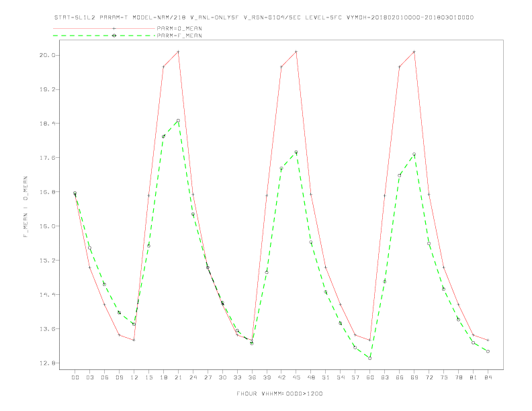Click the x-axis tick label 09
This screenshot has height=411, width=532.
click(120, 377)
